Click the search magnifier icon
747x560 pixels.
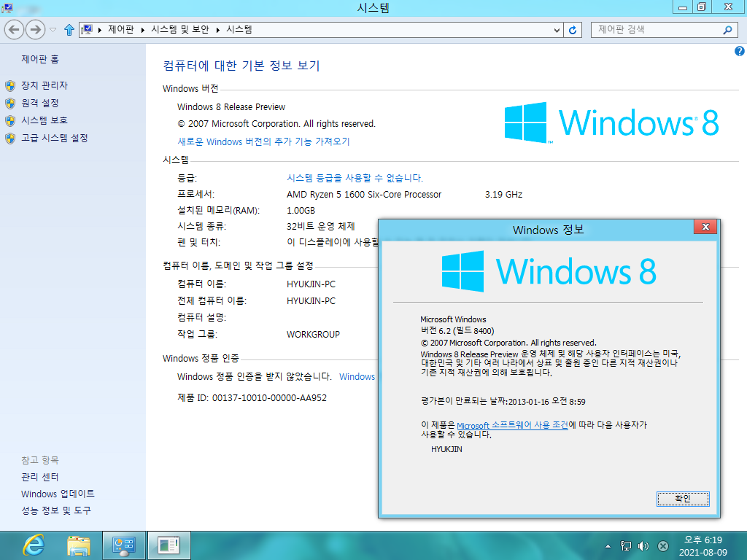point(727,30)
